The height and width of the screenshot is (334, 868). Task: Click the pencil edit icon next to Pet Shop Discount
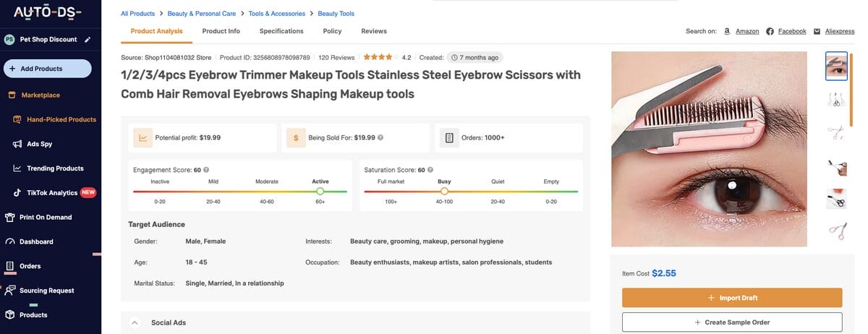[88, 40]
